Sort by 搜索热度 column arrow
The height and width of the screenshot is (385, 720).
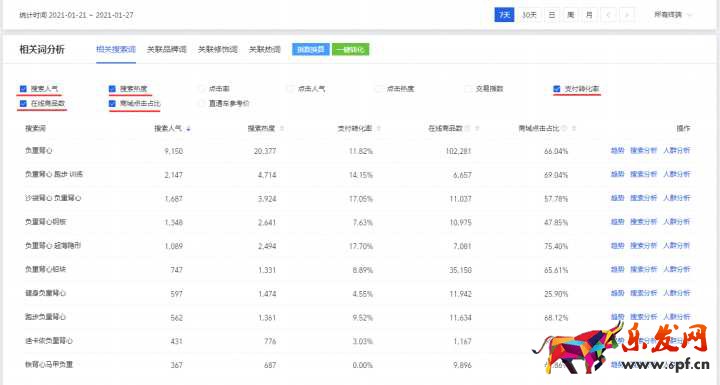tap(282, 129)
